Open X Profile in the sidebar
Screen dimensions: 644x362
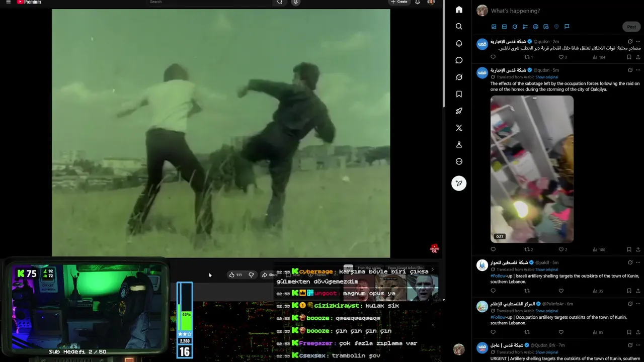459,145
